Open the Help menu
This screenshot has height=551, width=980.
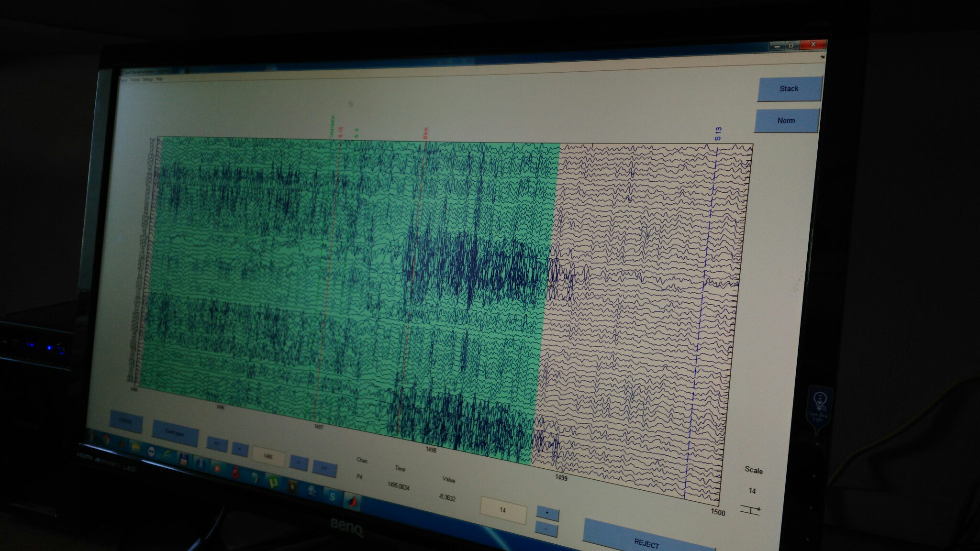point(159,79)
